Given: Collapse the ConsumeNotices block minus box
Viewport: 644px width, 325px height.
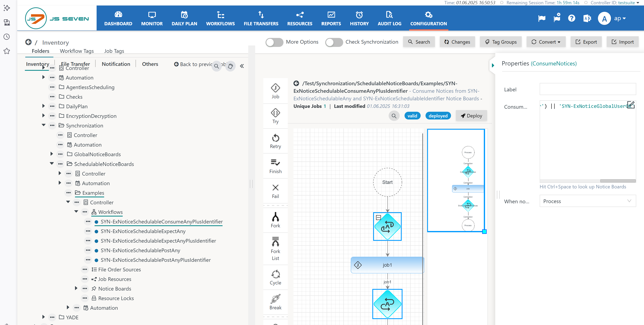Looking at the screenshot, I should click(378, 217).
